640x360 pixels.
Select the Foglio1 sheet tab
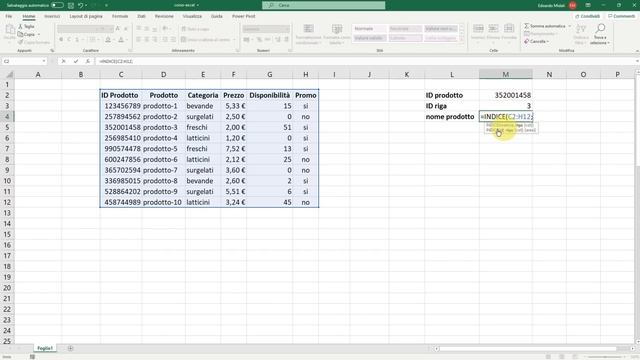[x=45, y=348]
